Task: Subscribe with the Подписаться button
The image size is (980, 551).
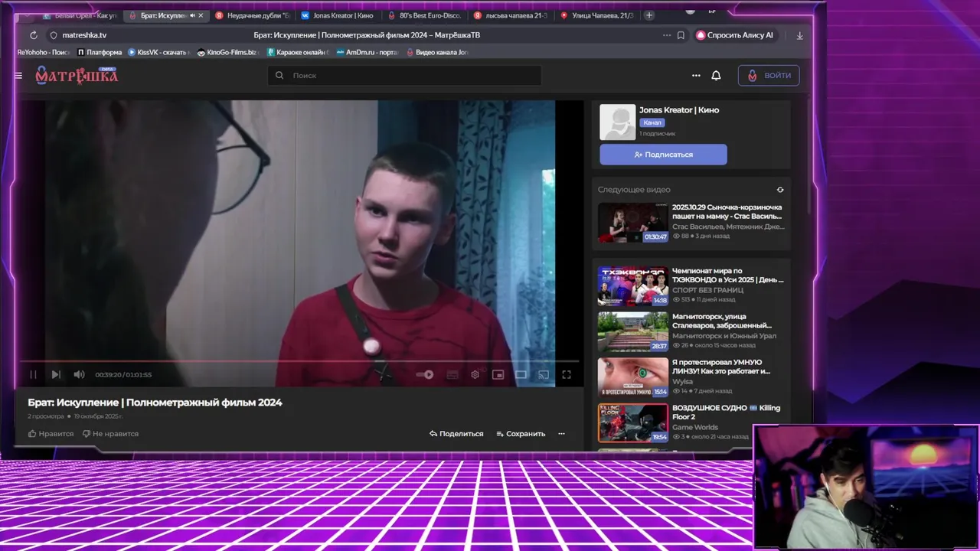Action: click(663, 155)
